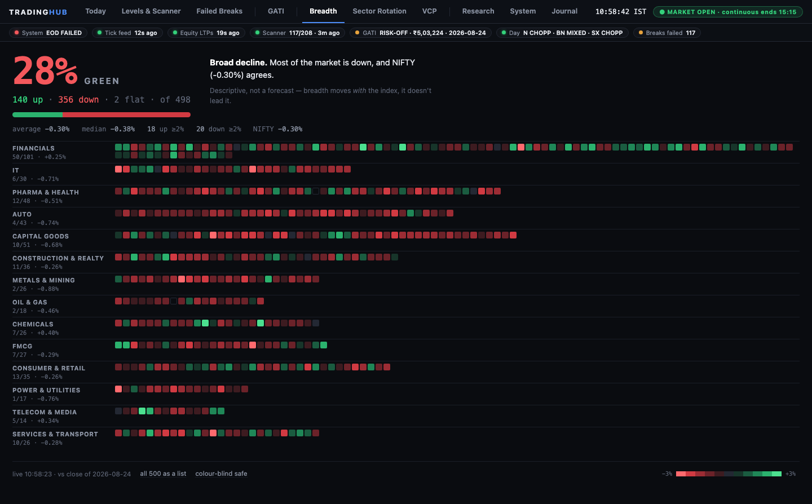Viewport: 812px width, 504px height.
Task: Click the 'live 10:58:23' timestamp footer
Action: (x=72, y=474)
